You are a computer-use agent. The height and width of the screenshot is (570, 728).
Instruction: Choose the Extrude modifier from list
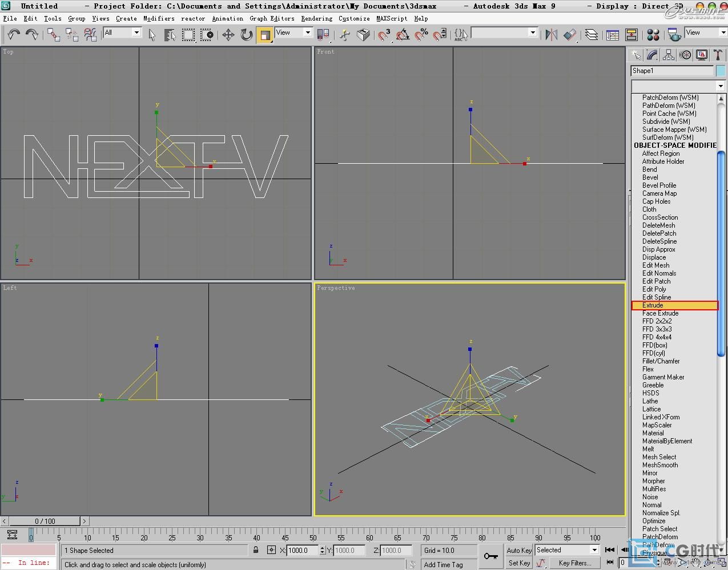(674, 305)
